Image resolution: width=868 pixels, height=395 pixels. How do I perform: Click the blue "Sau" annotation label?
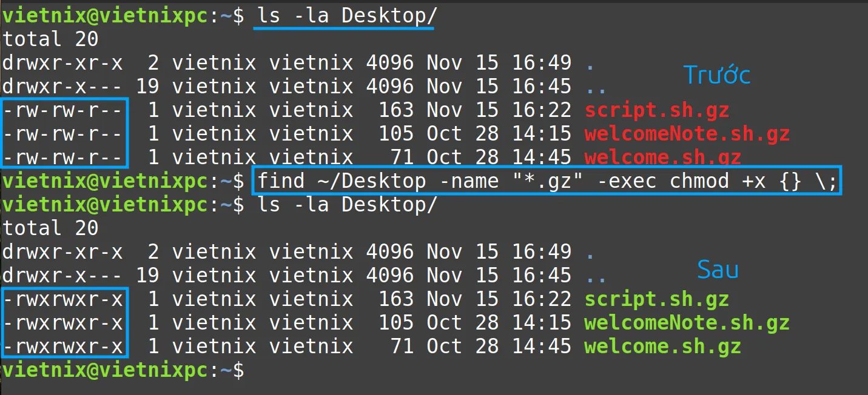(x=718, y=269)
